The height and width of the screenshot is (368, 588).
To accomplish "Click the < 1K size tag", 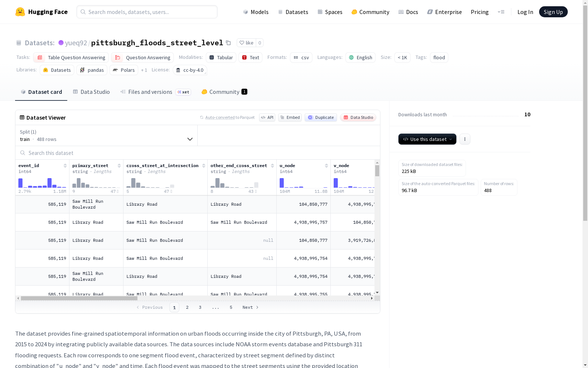I will 402,57.
